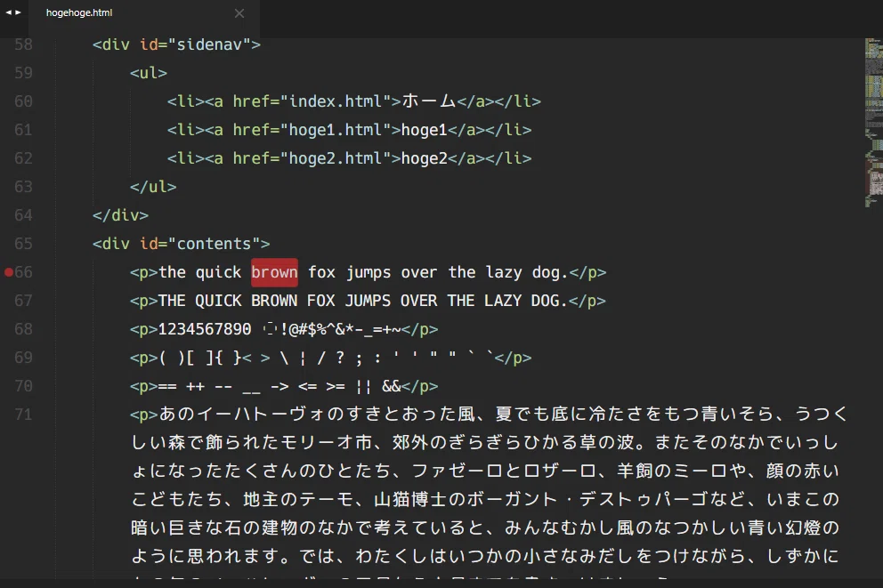
Task: Click line number 60 in gutter
Action: point(23,101)
